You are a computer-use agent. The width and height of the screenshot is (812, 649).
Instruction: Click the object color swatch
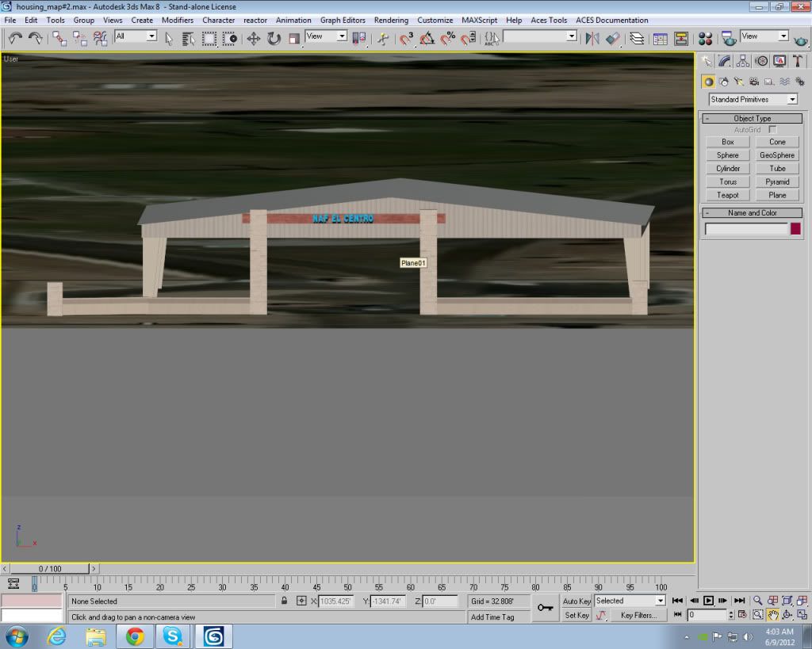click(795, 229)
